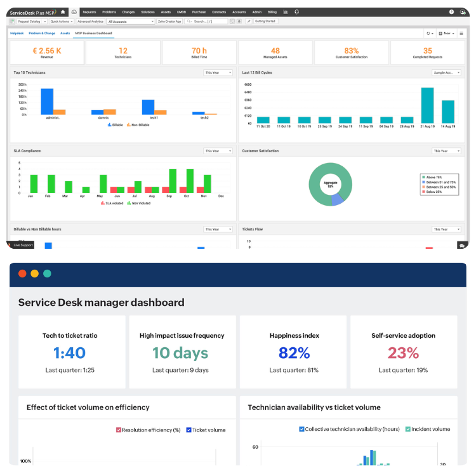Switch to the Problem & Change tab
The width and height of the screenshot is (476, 476).
tap(41, 33)
